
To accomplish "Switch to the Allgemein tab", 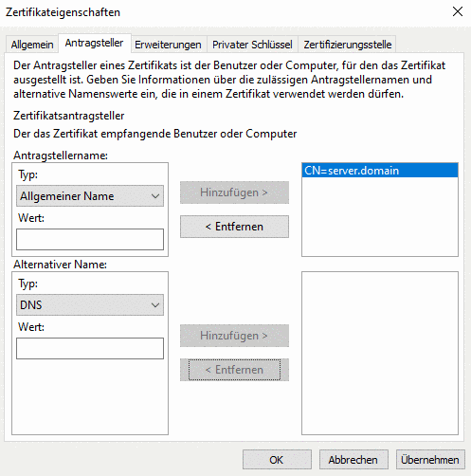I will point(32,45).
